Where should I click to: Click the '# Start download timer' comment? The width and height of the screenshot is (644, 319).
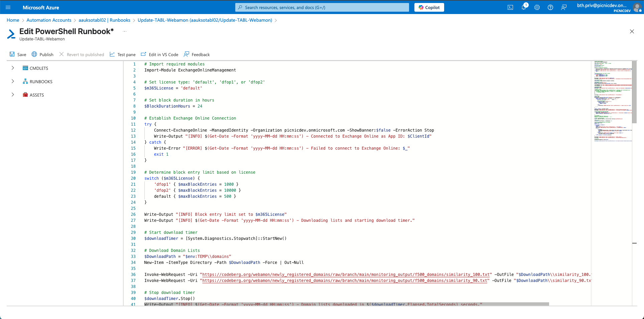[x=171, y=232]
